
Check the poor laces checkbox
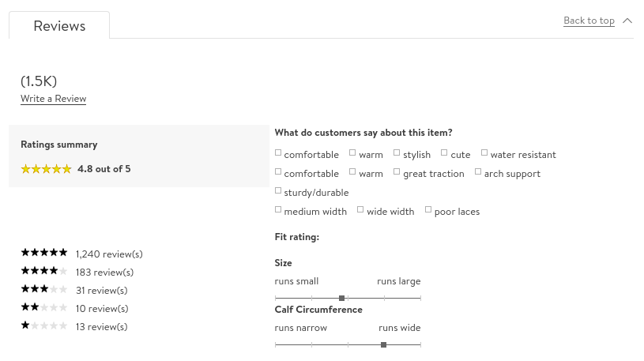(x=428, y=210)
